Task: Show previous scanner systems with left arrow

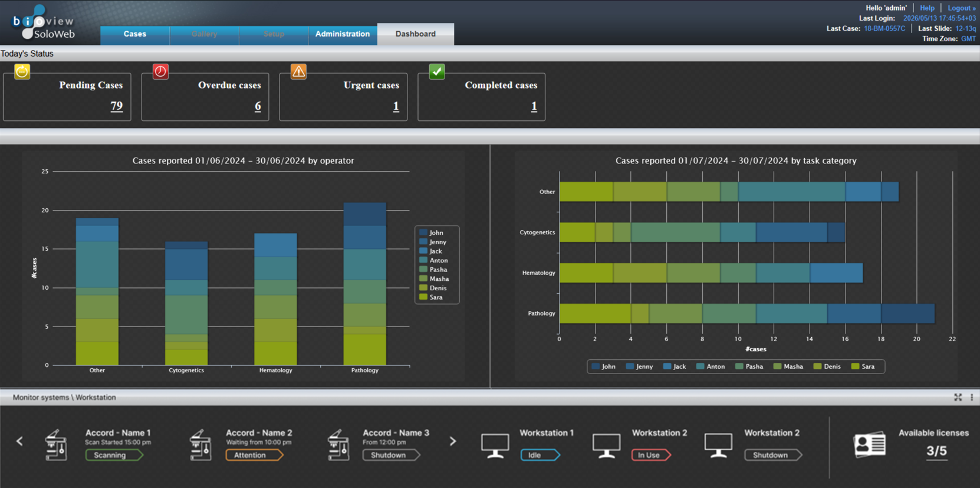Action: pyautogui.click(x=19, y=441)
